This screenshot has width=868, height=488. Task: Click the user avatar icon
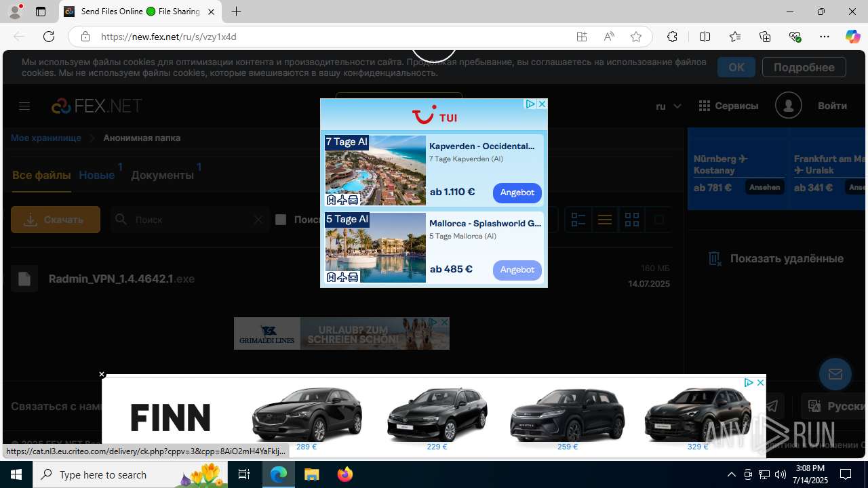click(x=788, y=106)
